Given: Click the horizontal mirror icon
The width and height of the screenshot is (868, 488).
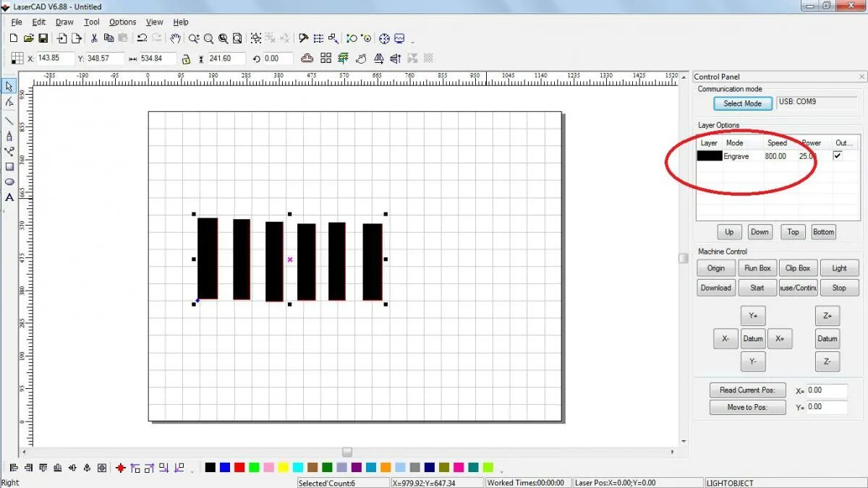Looking at the screenshot, I should pyautogui.click(x=378, y=59).
